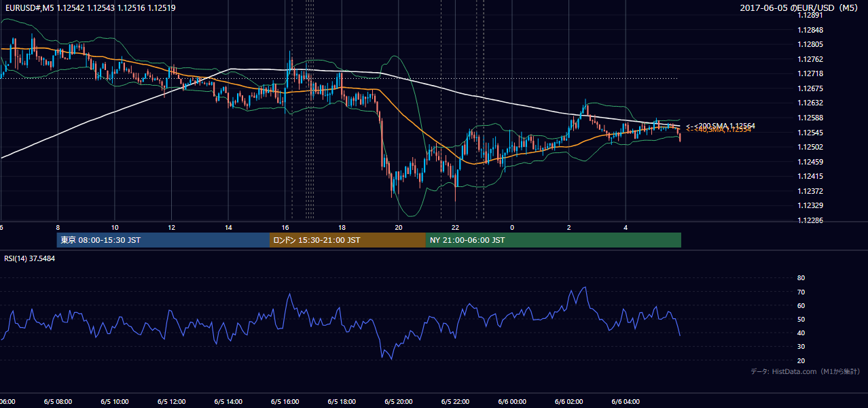Image resolution: width=868 pixels, height=408 pixels.
Task: Click the bottom date label 6/5 14:00
Action: point(228,401)
